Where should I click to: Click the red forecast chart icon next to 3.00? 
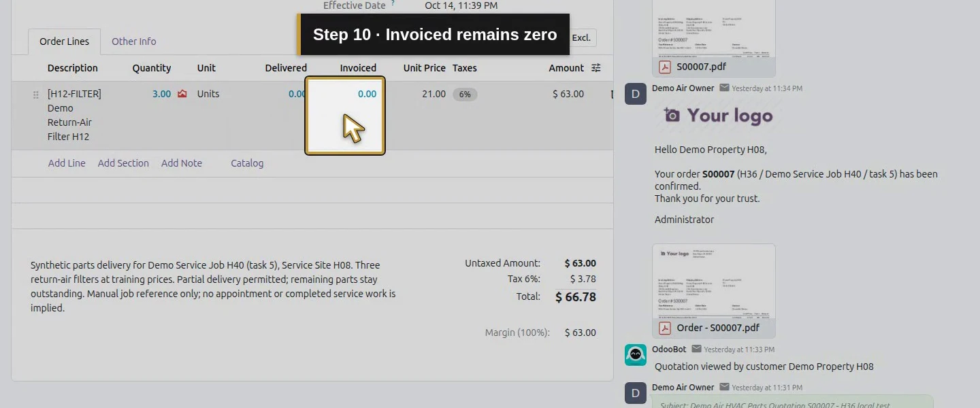pyautogui.click(x=182, y=94)
